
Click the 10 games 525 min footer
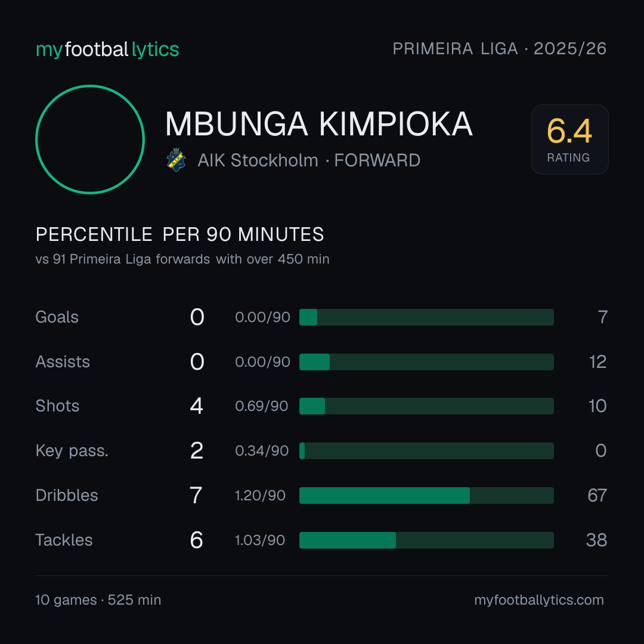tap(98, 600)
